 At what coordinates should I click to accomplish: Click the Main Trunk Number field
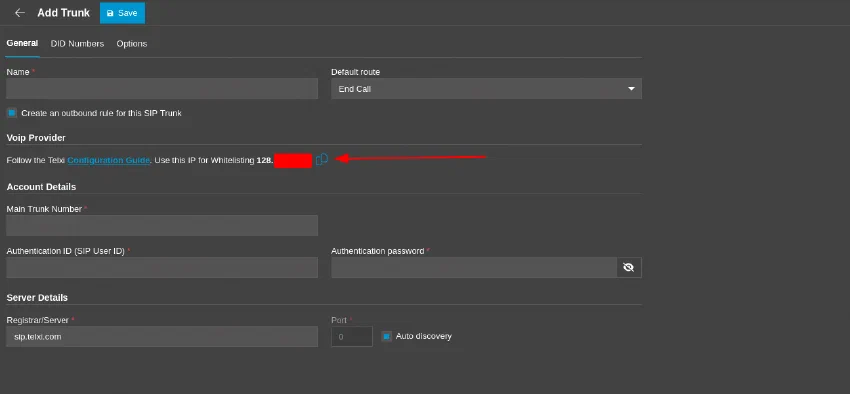[x=162, y=225]
